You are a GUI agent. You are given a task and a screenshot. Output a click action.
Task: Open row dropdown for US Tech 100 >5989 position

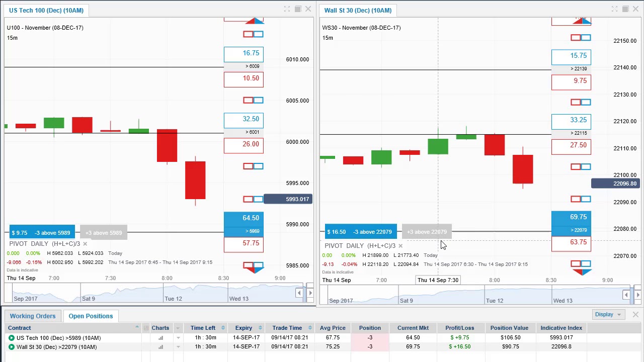178,338
